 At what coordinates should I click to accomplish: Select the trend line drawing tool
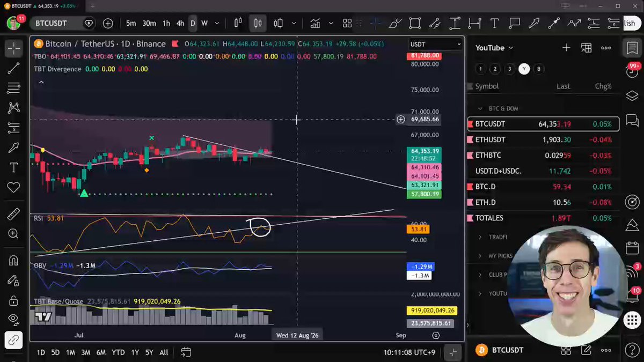coord(13,68)
